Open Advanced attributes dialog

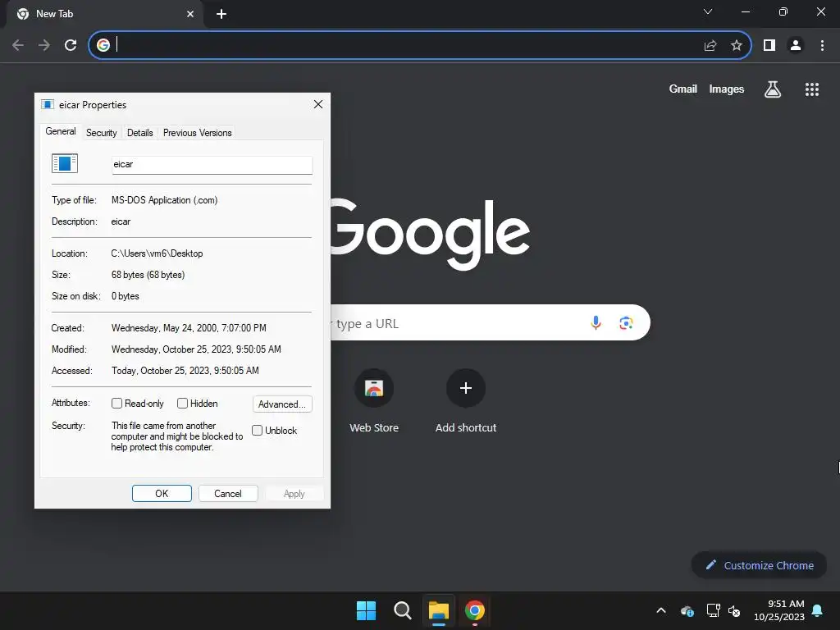[x=282, y=404]
